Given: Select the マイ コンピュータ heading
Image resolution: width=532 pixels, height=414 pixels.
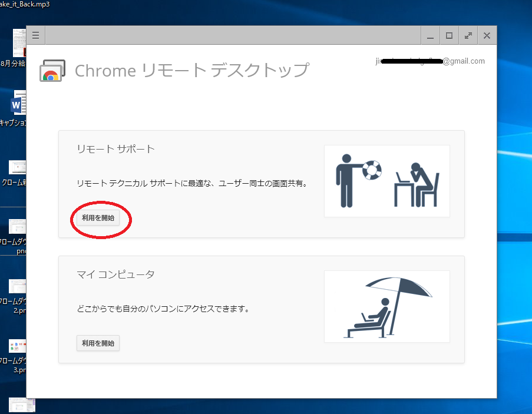Looking at the screenshot, I should pyautogui.click(x=115, y=274).
